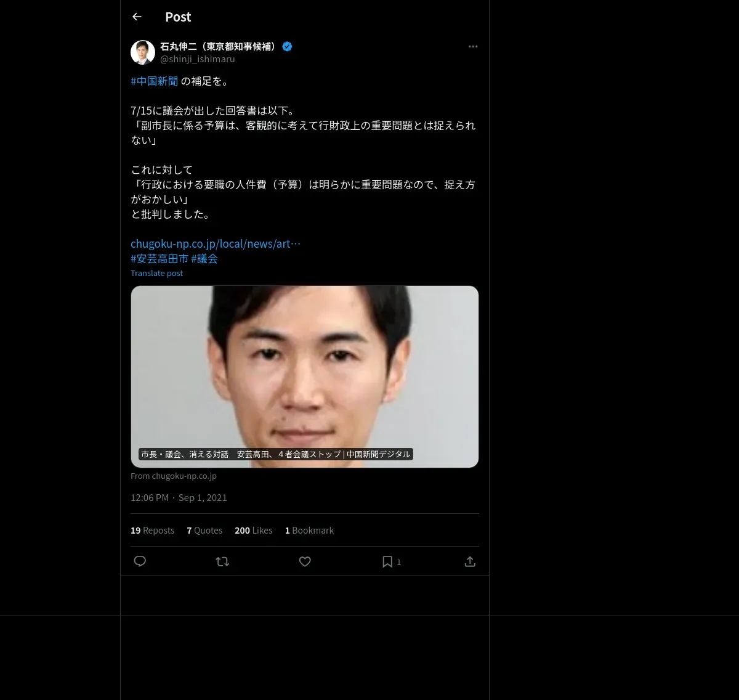This screenshot has height=700, width=739.
Task: Open the 12:06 PM Sep 1, 2021 timestamp
Action: (179, 497)
